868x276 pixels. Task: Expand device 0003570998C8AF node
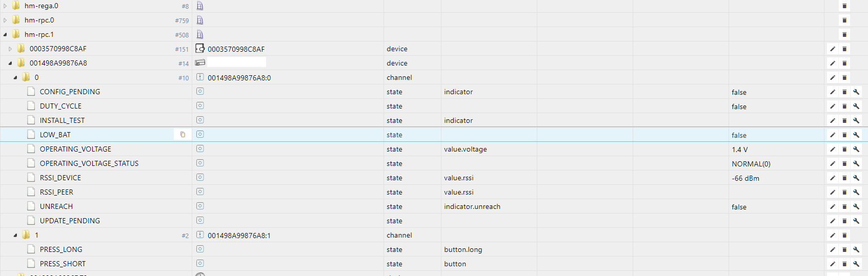pyautogui.click(x=10, y=49)
